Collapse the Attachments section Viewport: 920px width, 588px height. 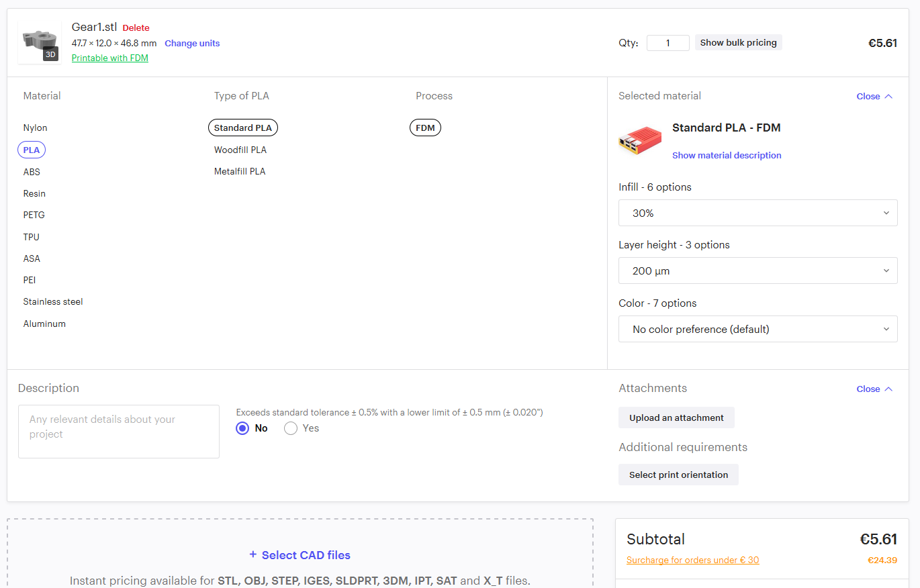[874, 389]
